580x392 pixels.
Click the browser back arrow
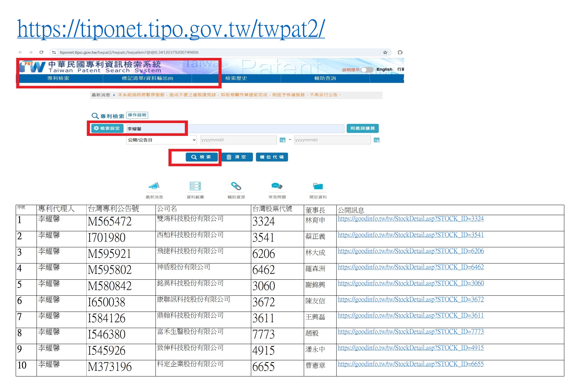(x=21, y=52)
